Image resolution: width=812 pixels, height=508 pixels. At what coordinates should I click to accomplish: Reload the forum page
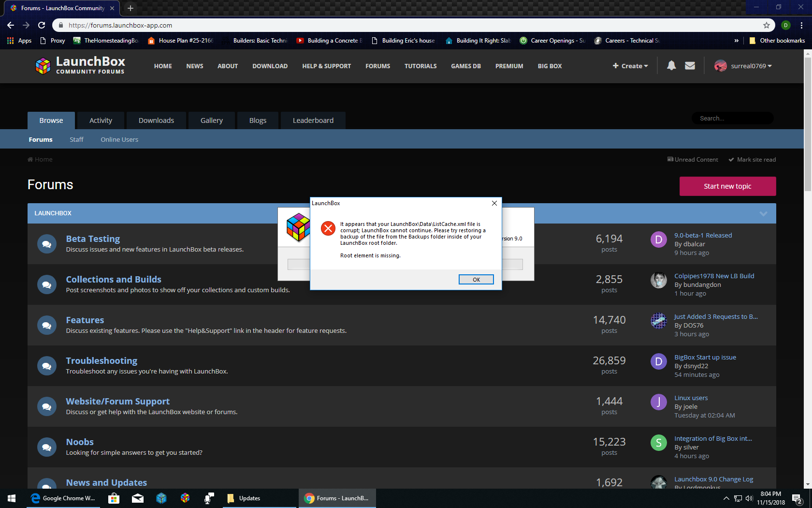coord(42,25)
